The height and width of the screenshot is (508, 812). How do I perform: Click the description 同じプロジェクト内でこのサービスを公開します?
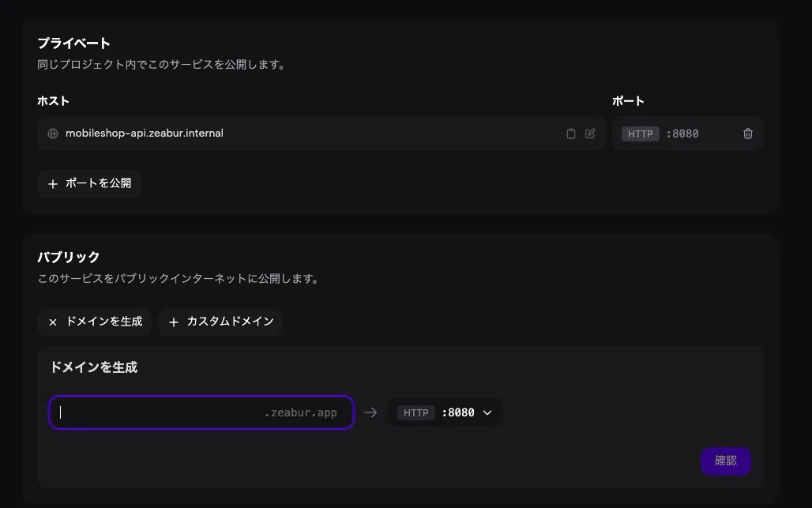[x=161, y=64]
